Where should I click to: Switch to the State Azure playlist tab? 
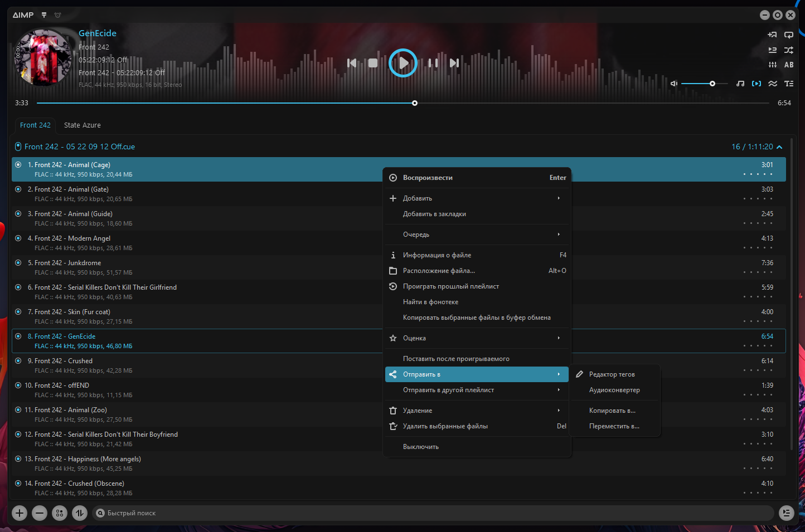tap(83, 125)
